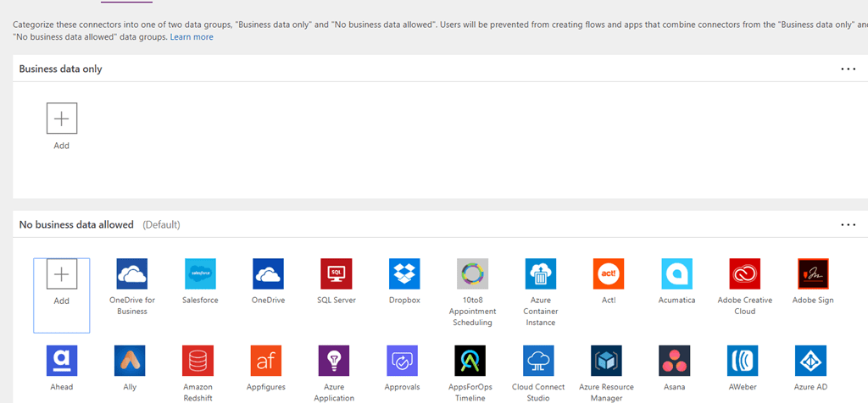The width and height of the screenshot is (868, 403).
Task: Click the No business data allowed heading
Action: (76, 225)
